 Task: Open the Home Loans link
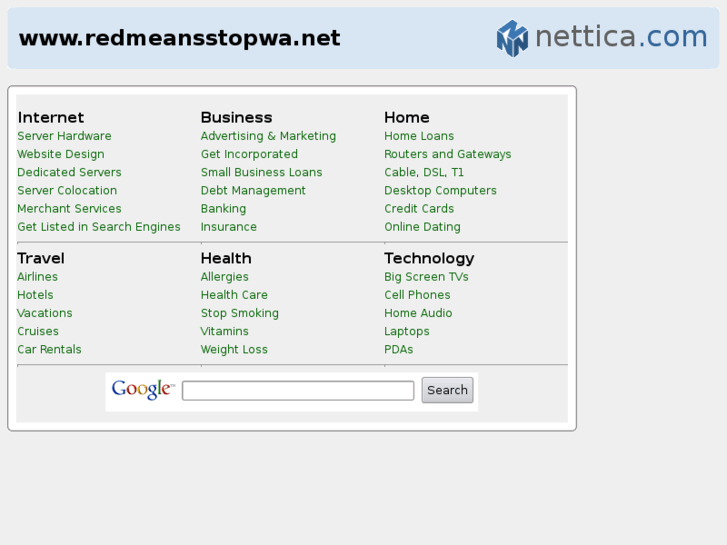point(419,136)
